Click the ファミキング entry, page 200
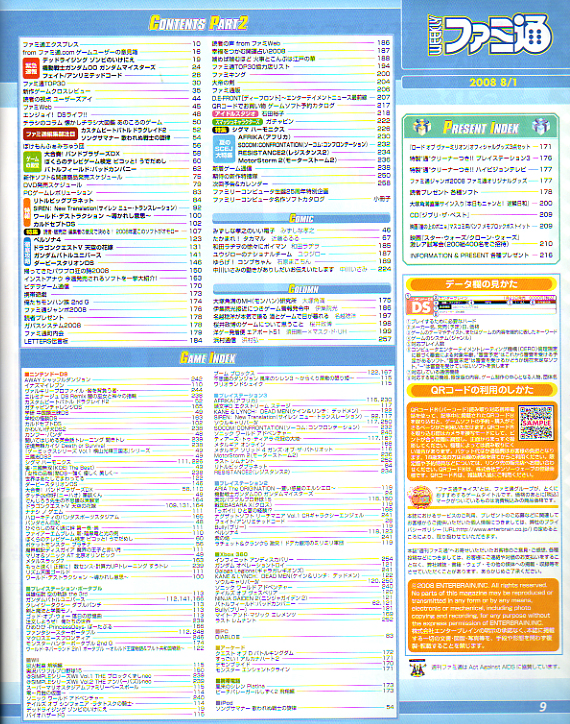Viewport: 570px width, 724px height. pyautogui.click(x=301, y=74)
